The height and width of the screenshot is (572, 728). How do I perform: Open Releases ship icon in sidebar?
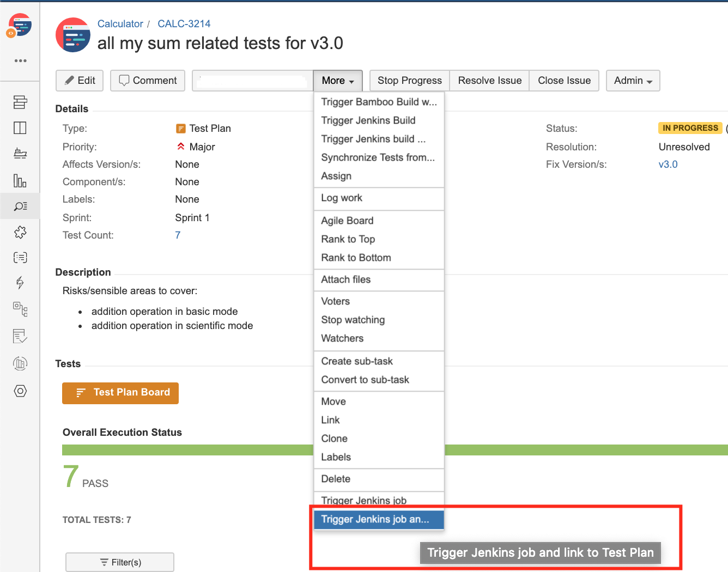(x=20, y=154)
